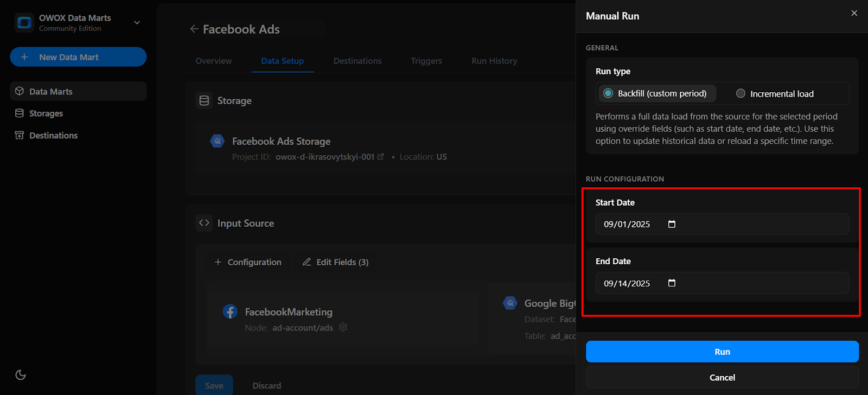Click Edit Fields (3) button

pyautogui.click(x=335, y=262)
